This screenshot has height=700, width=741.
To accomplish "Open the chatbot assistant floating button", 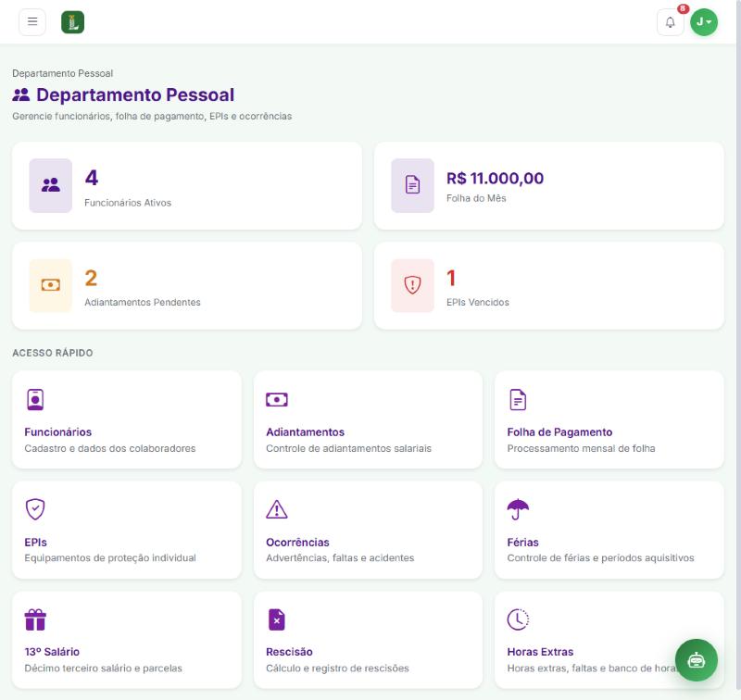I will (697, 660).
